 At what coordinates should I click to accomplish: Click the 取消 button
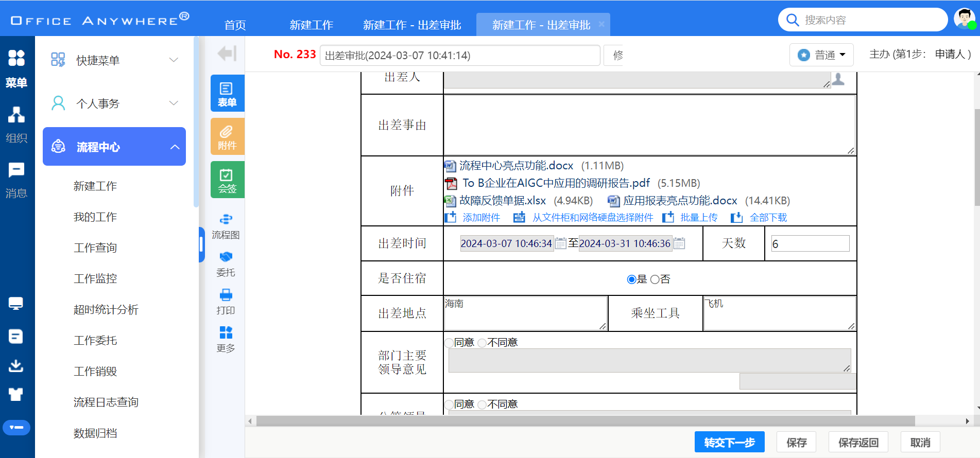(x=920, y=442)
